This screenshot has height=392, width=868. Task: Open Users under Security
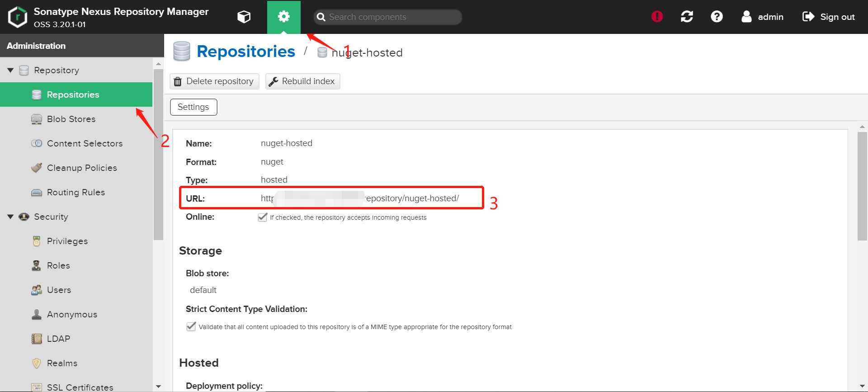click(x=76, y=290)
